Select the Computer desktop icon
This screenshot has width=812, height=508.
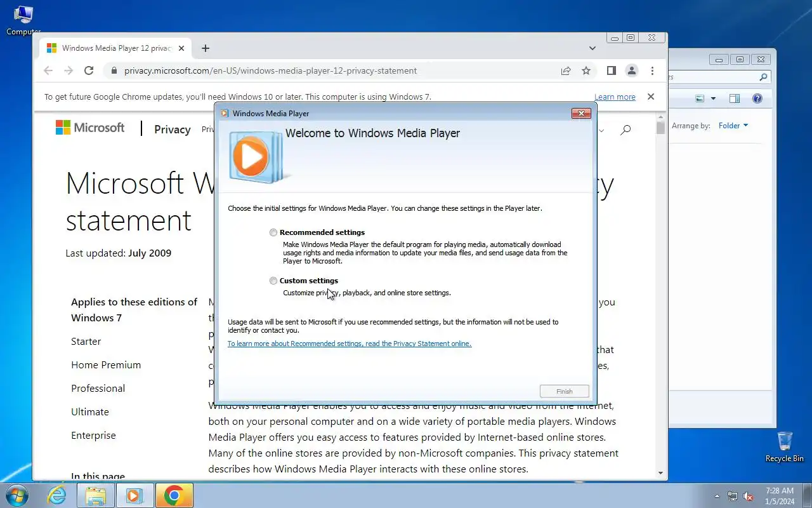pyautogui.click(x=23, y=20)
